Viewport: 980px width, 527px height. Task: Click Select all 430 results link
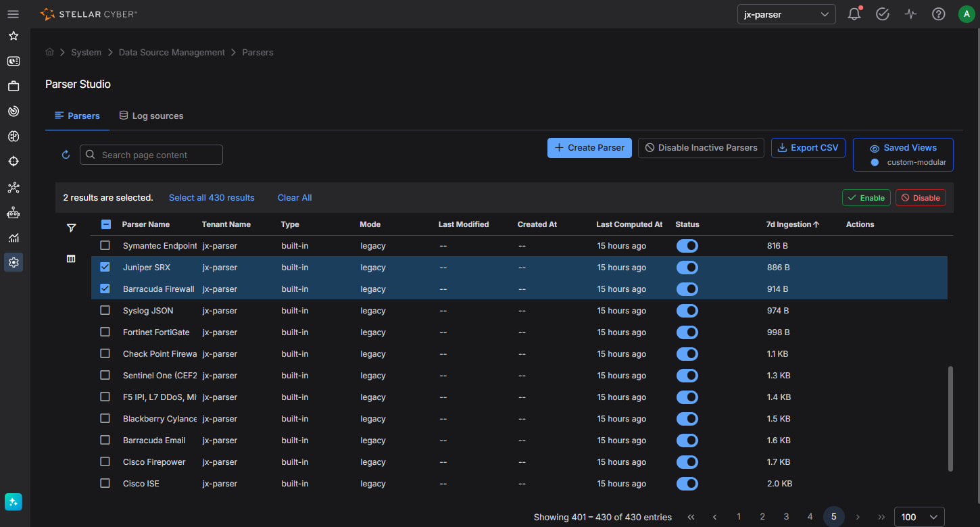[x=212, y=198]
